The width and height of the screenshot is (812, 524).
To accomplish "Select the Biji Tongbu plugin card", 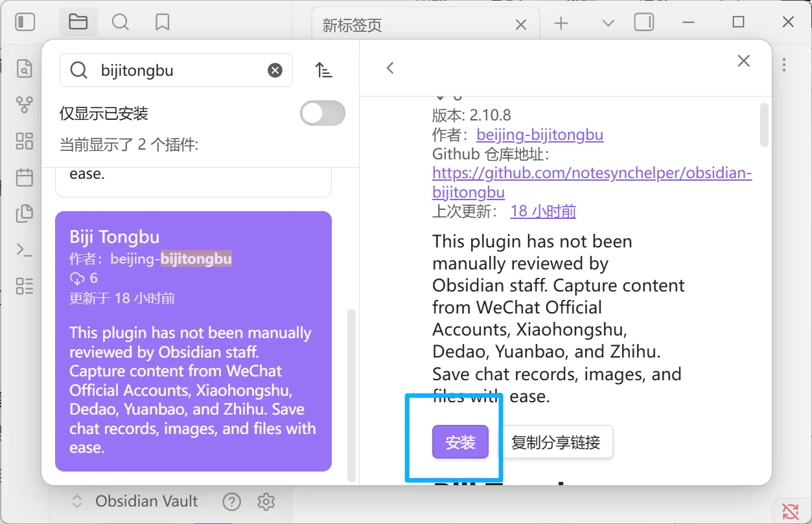I will (x=193, y=341).
